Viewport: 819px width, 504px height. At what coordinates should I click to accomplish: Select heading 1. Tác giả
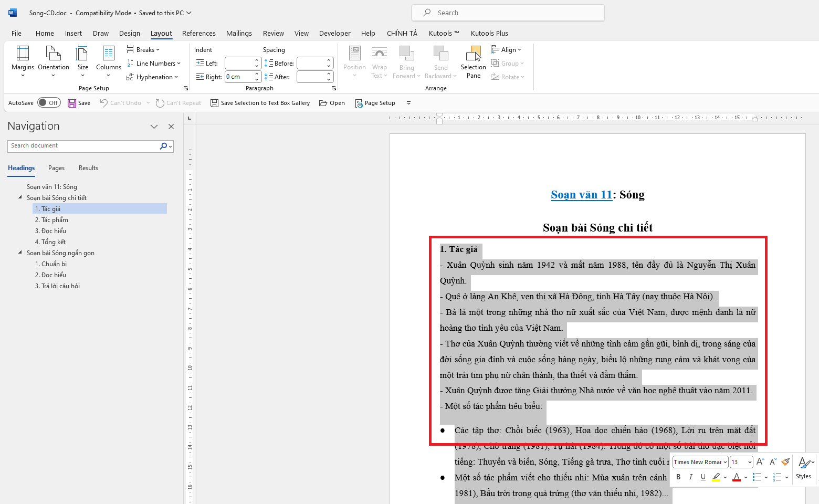click(100, 208)
